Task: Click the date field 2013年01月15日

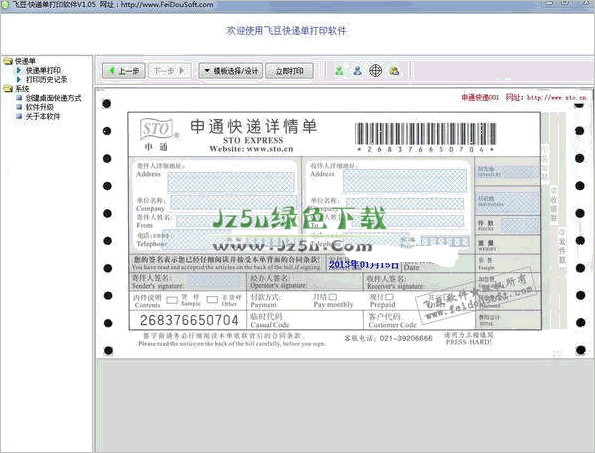Action: pos(364,264)
